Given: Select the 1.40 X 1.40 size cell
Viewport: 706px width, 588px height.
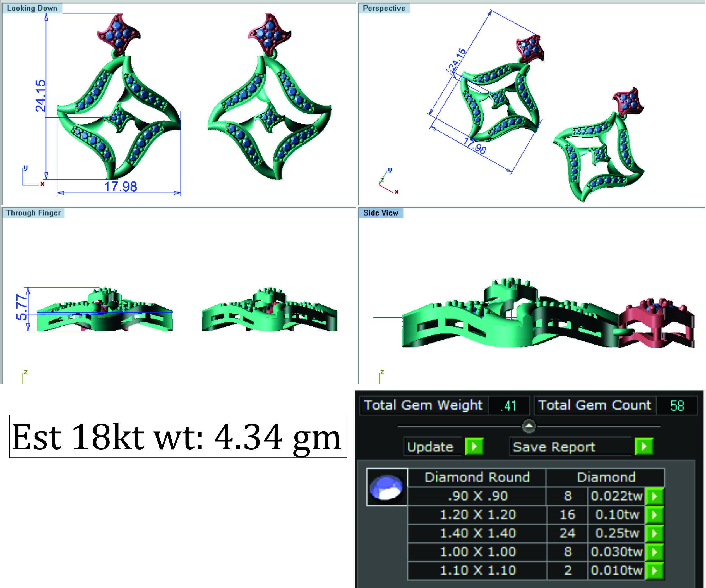Looking at the screenshot, I should coord(477,533).
